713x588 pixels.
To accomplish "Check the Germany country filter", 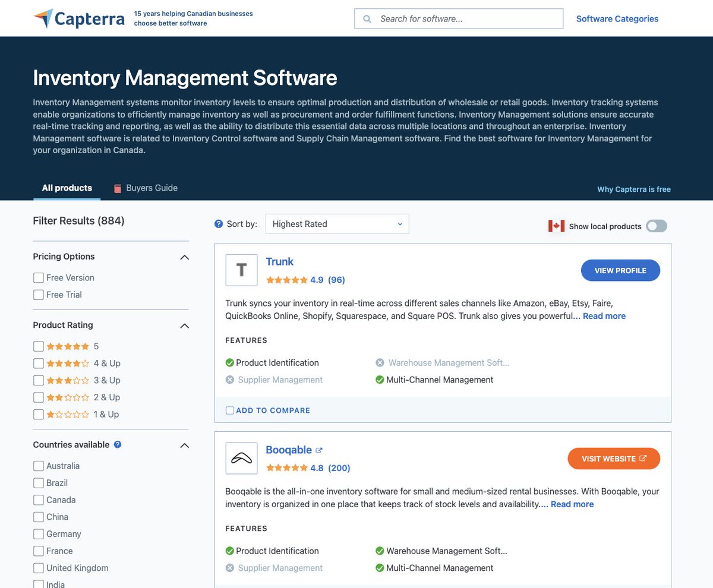I will point(39,534).
